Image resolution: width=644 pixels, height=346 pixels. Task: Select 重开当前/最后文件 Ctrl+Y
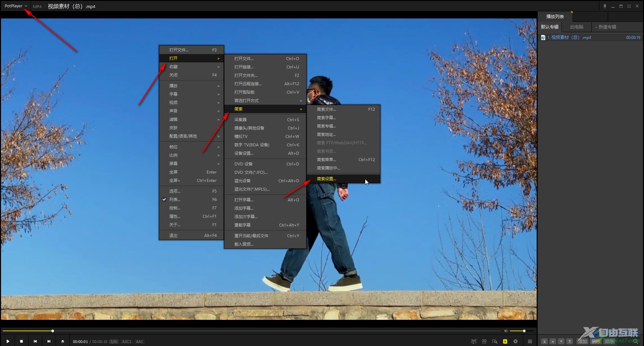click(x=265, y=236)
